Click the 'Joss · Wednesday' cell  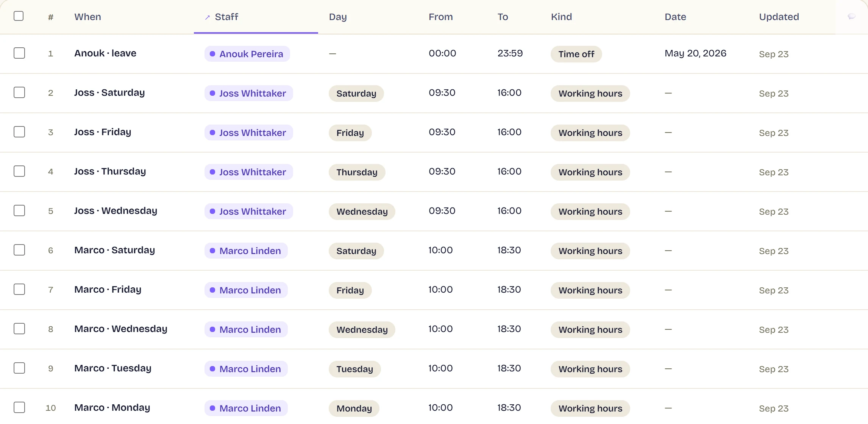coord(116,210)
